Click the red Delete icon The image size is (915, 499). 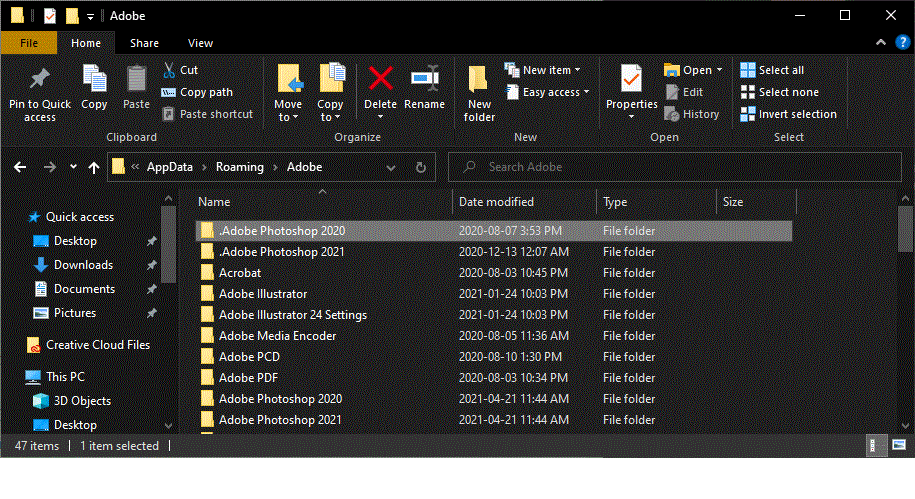pos(380,78)
